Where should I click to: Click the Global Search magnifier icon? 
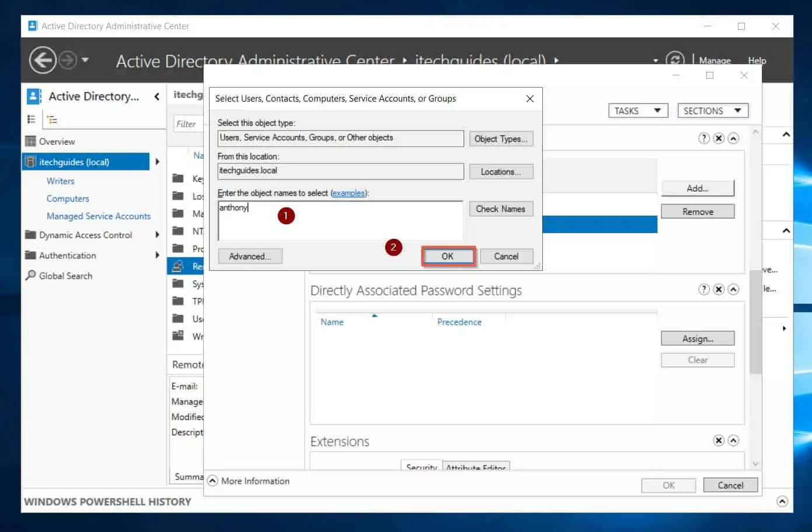[30, 275]
